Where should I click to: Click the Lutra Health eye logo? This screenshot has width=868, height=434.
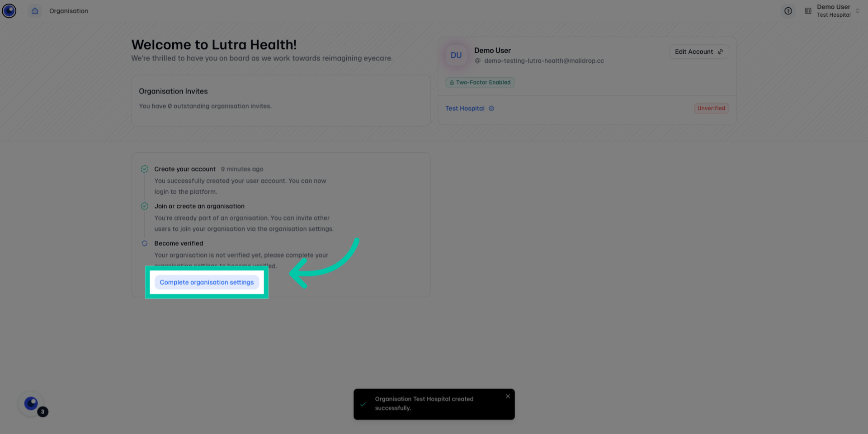9,11
